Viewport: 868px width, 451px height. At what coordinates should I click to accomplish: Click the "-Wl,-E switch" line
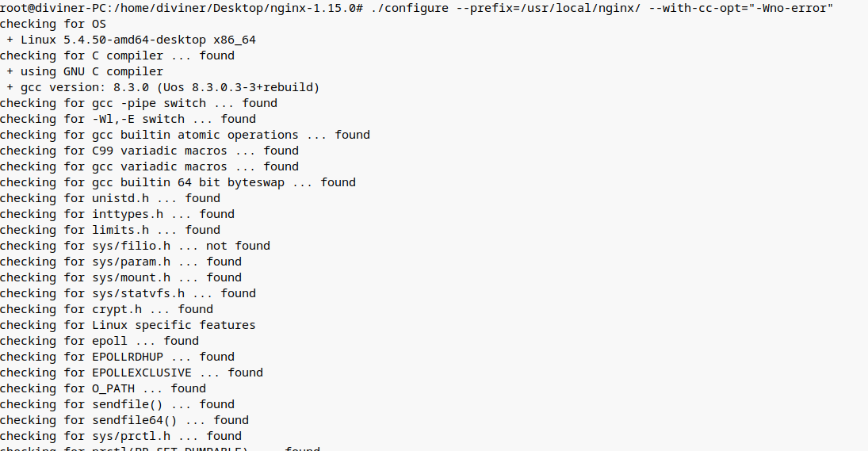(128, 119)
